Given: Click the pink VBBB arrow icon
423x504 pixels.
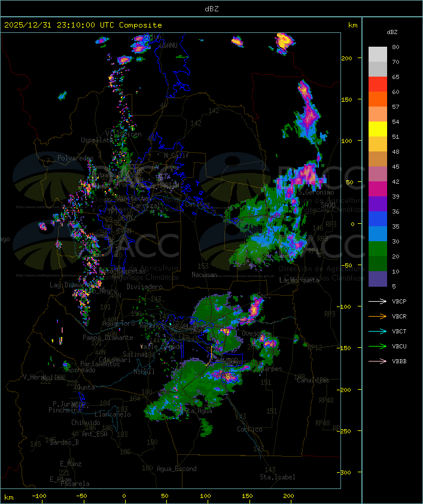Looking at the screenshot, I should click(378, 362).
